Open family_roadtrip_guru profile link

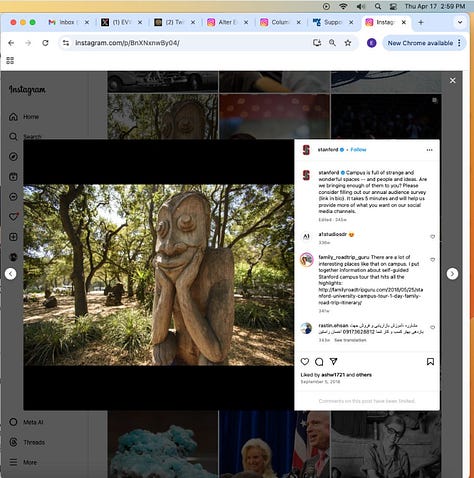pyautogui.click(x=344, y=257)
